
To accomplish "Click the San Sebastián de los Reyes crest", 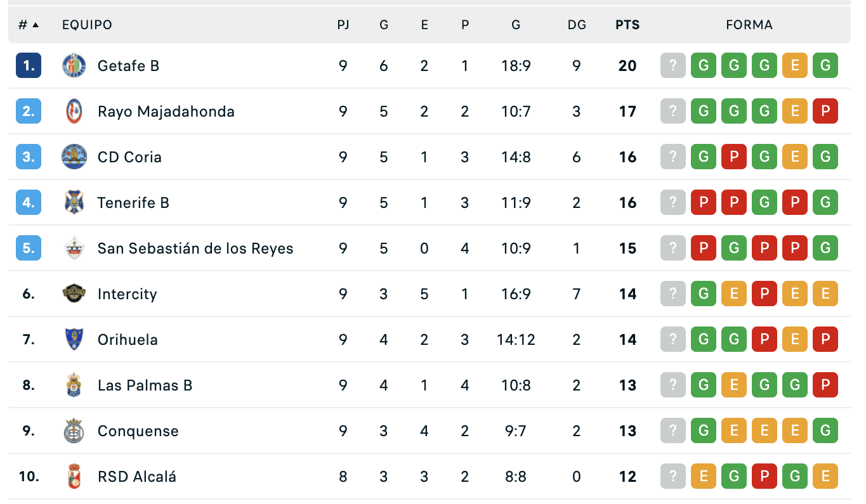I will coord(74,249).
